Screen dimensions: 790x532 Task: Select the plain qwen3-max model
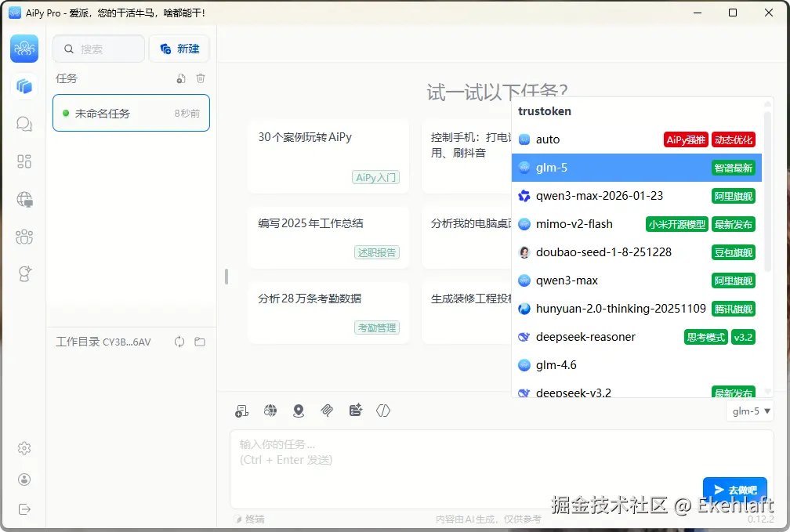click(x=637, y=280)
